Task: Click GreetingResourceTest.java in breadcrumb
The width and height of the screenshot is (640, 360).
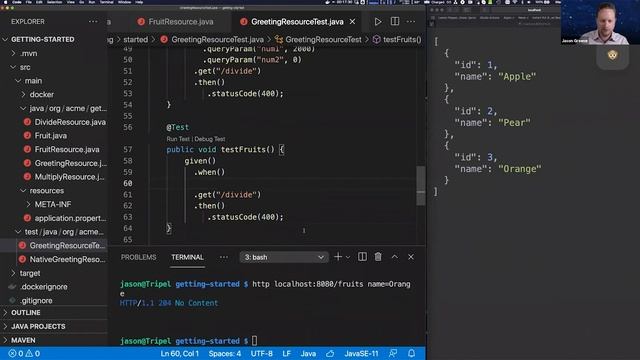Action: [x=217, y=40]
